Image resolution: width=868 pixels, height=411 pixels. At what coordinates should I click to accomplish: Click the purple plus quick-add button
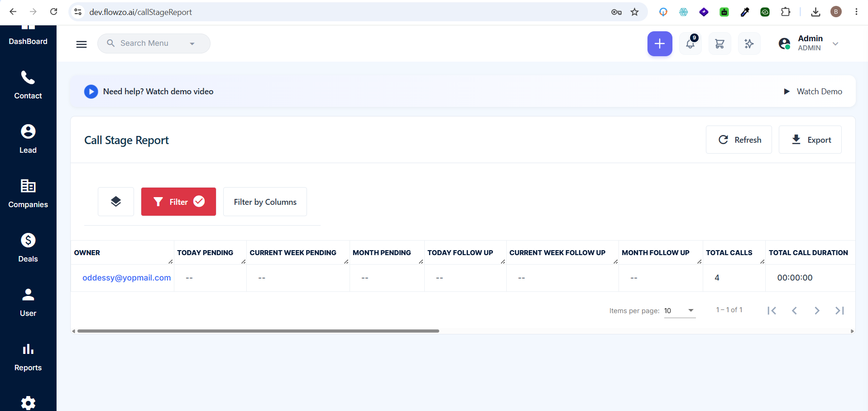[660, 44]
